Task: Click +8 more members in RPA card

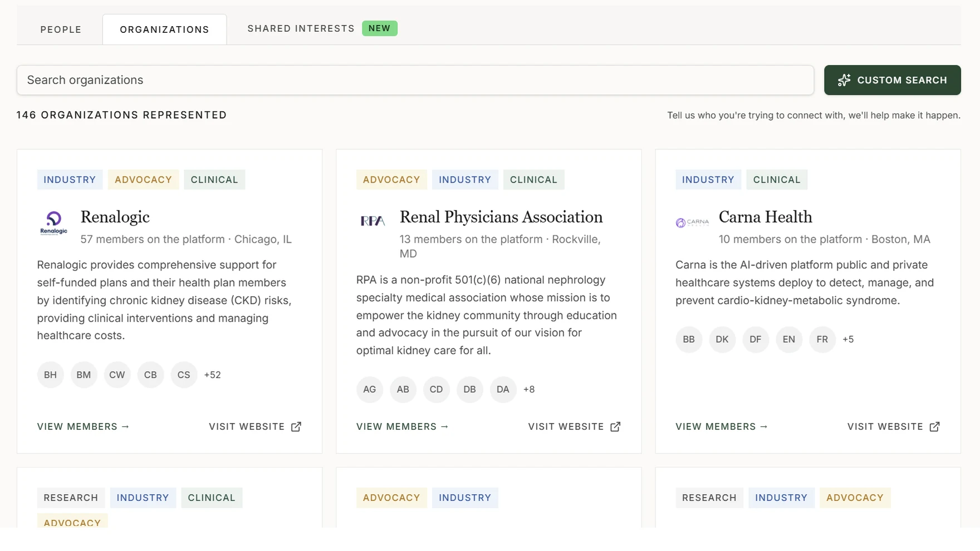Action: [x=529, y=390]
